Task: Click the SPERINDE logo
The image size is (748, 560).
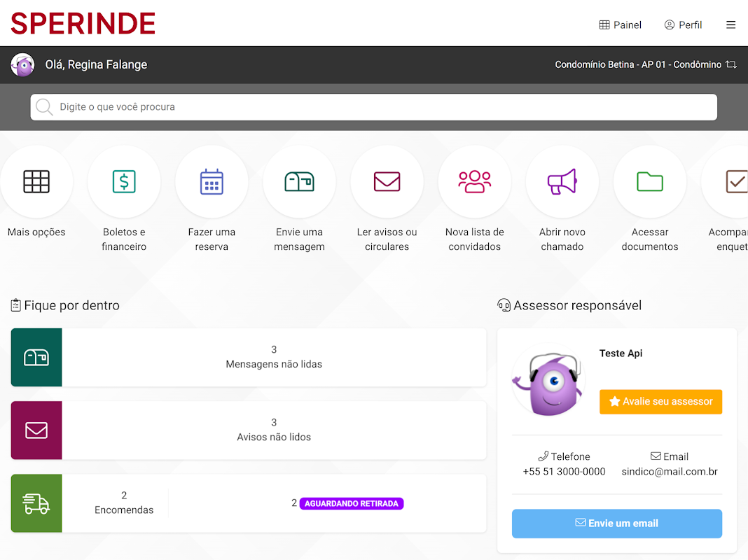Action: tap(83, 23)
